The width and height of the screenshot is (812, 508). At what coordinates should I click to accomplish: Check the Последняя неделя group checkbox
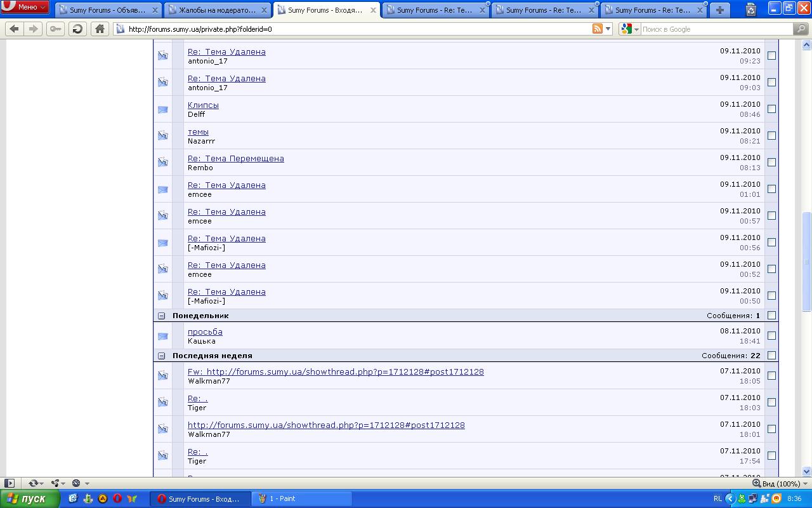[x=771, y=356]
